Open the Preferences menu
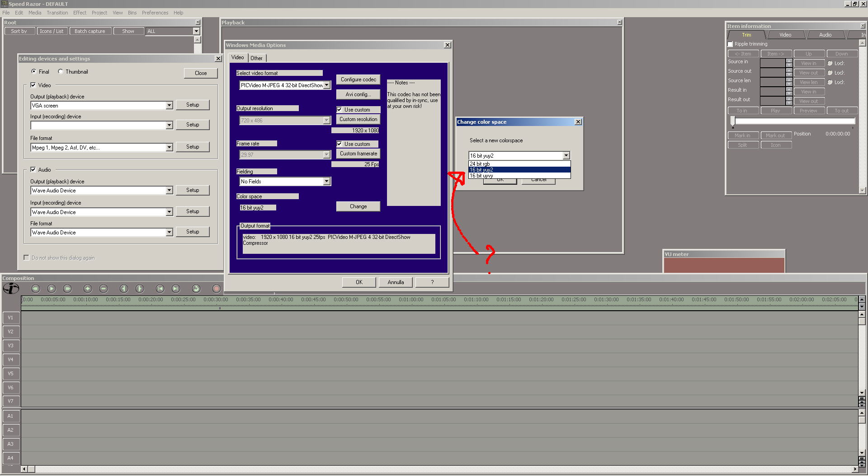 (x=155, y=13)
